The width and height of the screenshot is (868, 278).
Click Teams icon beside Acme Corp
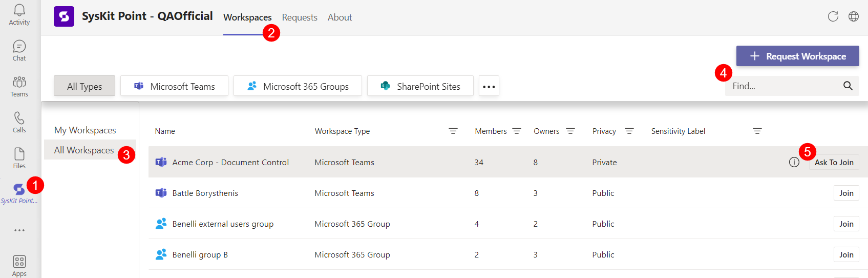pyautogui.click(x=161, y=162)
